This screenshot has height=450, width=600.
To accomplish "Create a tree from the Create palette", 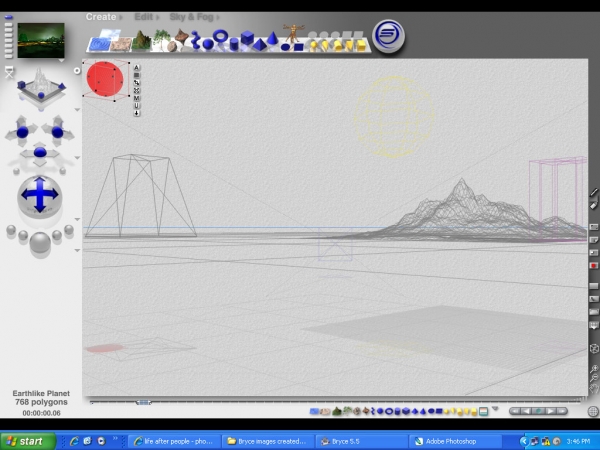I will [161, 38].
